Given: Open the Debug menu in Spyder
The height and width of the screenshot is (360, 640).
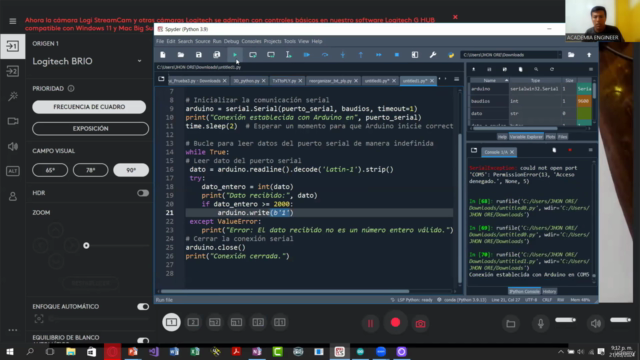Looking at the screenshot, I should 231,41.
